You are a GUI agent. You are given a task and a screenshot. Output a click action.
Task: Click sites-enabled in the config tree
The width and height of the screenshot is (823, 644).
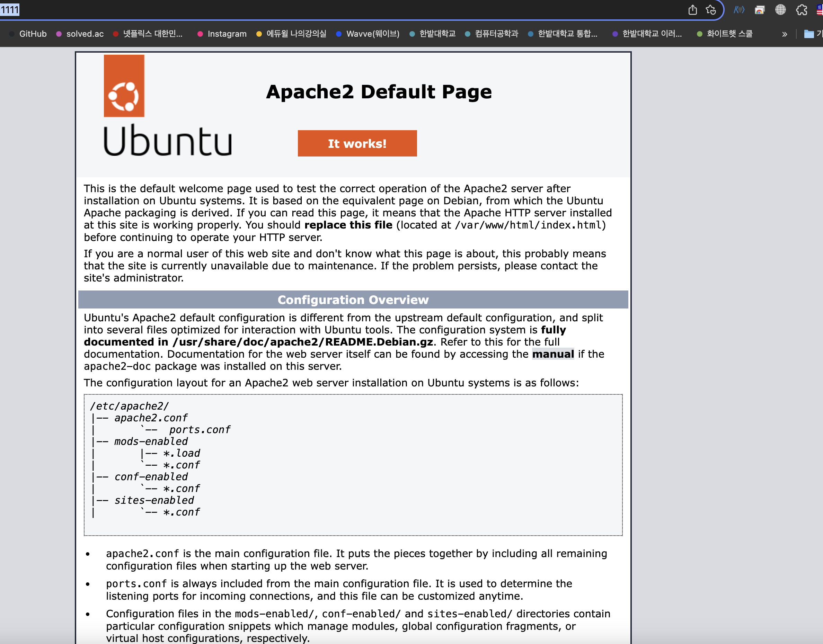[154, 500]
